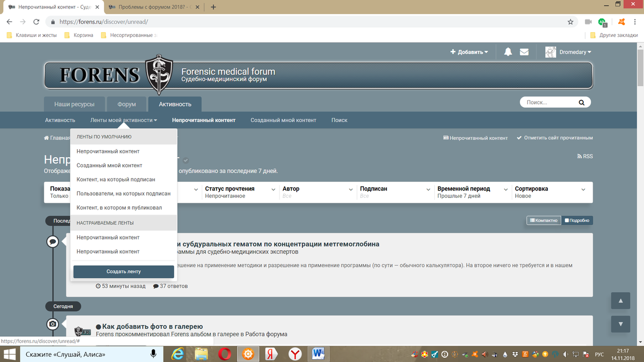Open the notifications bell icon
This screenshot has height=362, width=644.
[508, 52]
